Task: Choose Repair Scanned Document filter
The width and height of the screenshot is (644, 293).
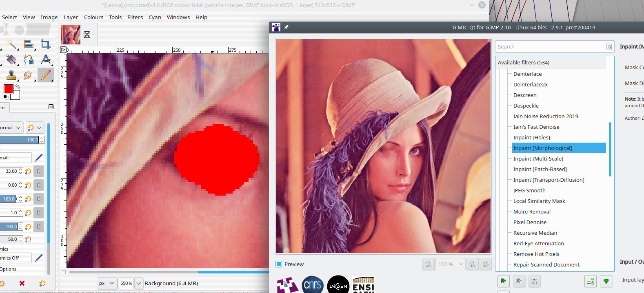Action: (546, 264)
